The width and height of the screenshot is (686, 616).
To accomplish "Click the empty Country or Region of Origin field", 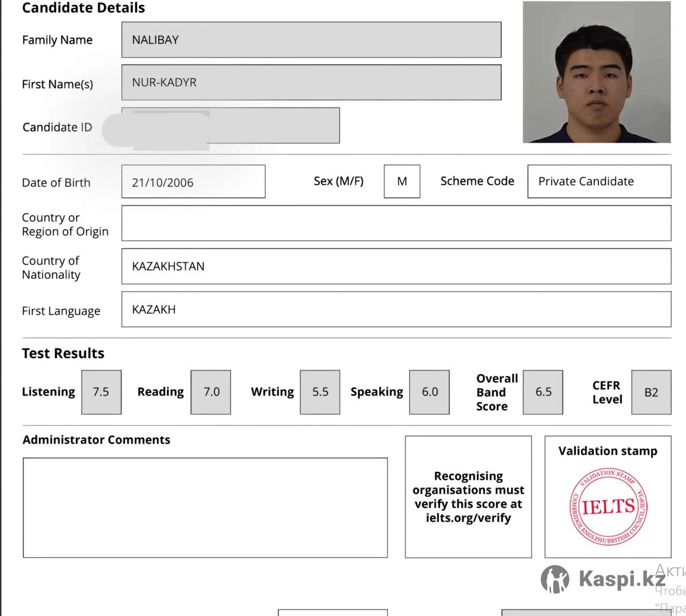I will 396,223.
